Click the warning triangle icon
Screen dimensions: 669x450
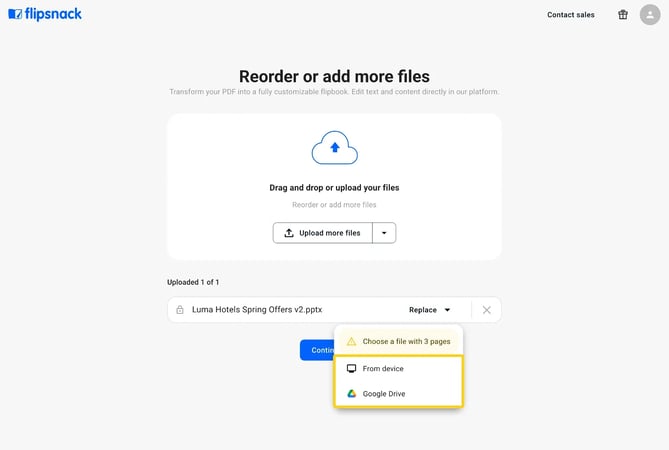pos(351,341)
